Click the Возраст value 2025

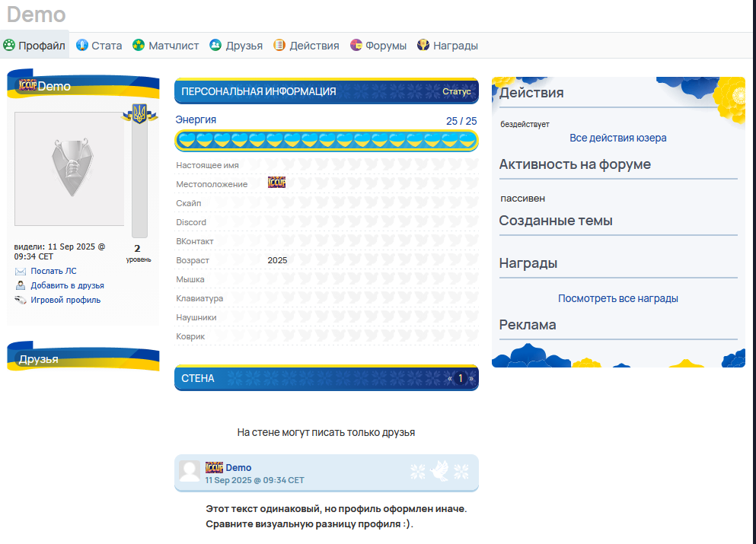pyautogui.click(x=277, y=260)
